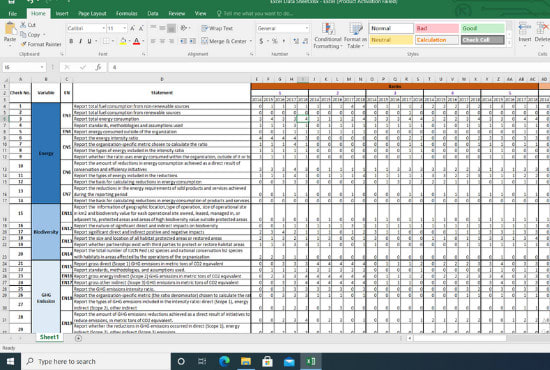Toggle Italic formatting
Viewport: 550px width, 370px height.
(80, 41)
